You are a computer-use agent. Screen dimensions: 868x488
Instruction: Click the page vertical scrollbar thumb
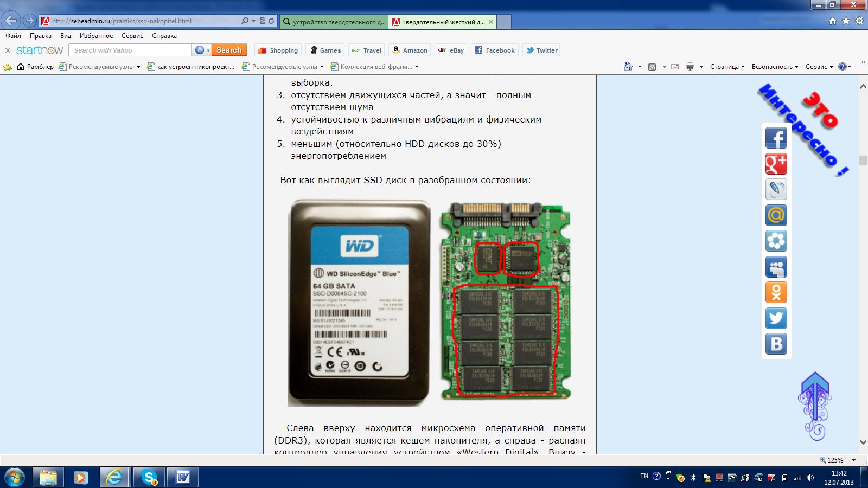click(863, 160)
